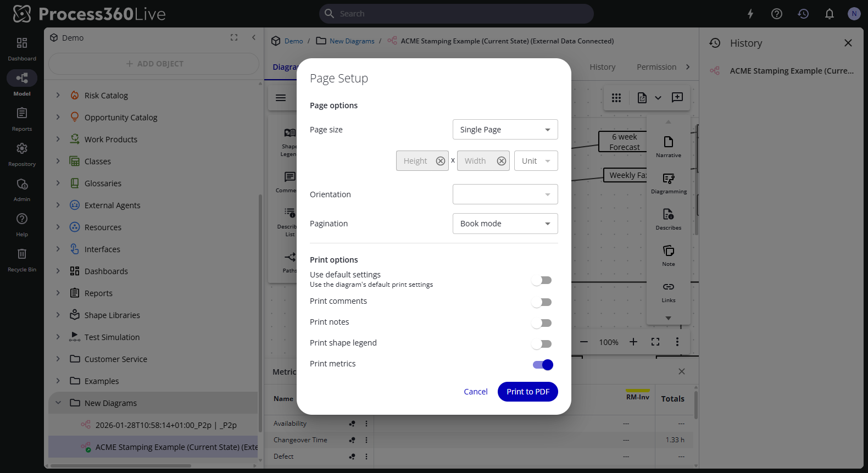Toggle Print shape legend switch
Image resolution: width=868 pixels, height=473 pixels.
tap(542, 344)
